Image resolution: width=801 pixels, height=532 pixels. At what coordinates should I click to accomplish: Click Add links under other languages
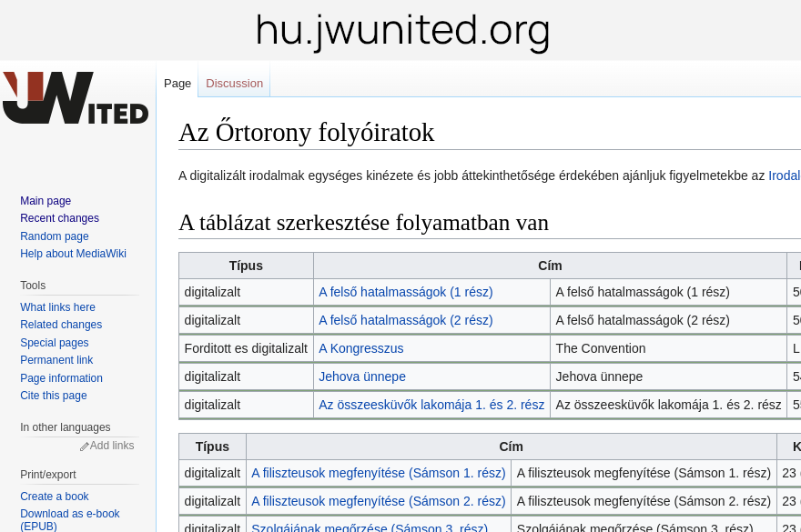click(x=112, y=446)
